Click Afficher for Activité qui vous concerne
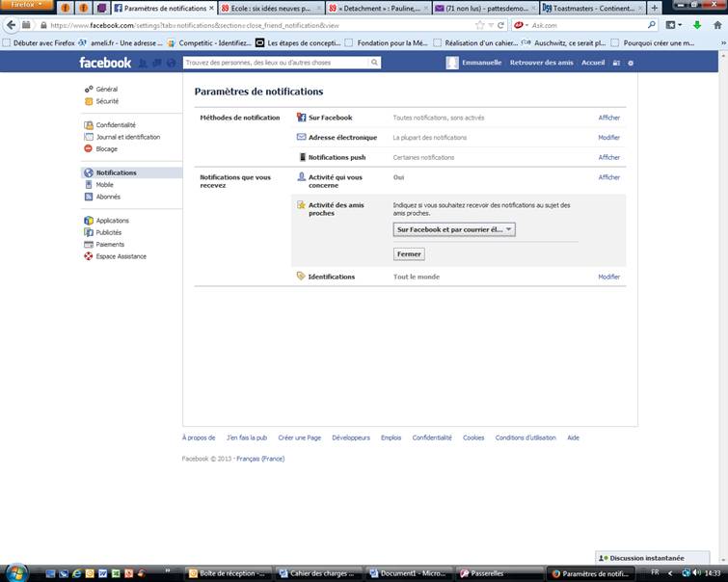728x582 pixels. click(x=609, y=177)
